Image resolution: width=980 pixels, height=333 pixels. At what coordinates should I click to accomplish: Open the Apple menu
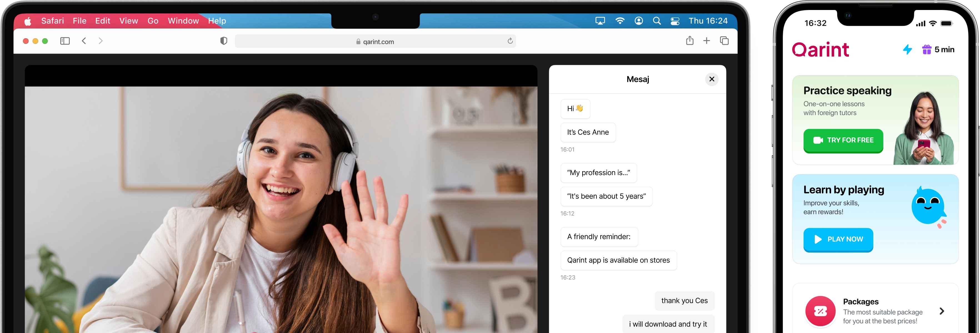[x=28, y=21]
